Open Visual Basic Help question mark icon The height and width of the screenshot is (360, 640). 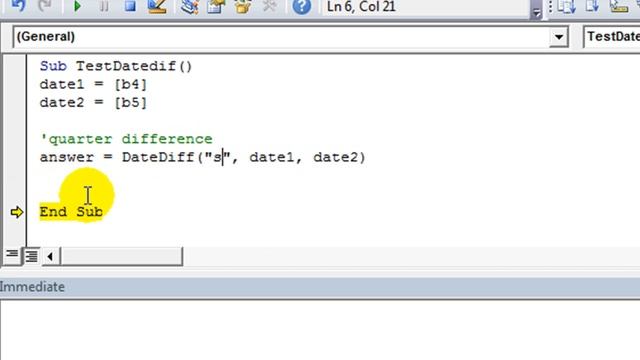coord(302,7)
